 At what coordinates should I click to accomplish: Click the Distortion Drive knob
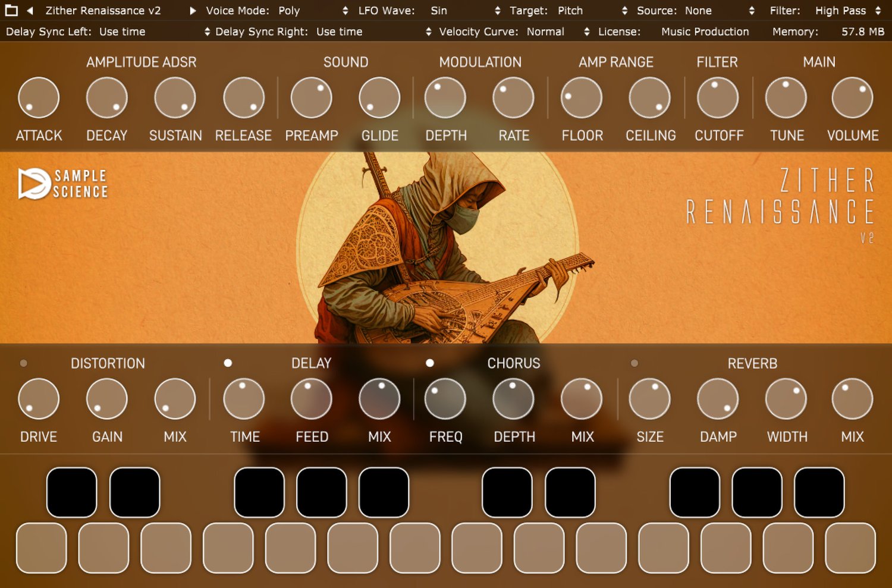tap(39, 399)
